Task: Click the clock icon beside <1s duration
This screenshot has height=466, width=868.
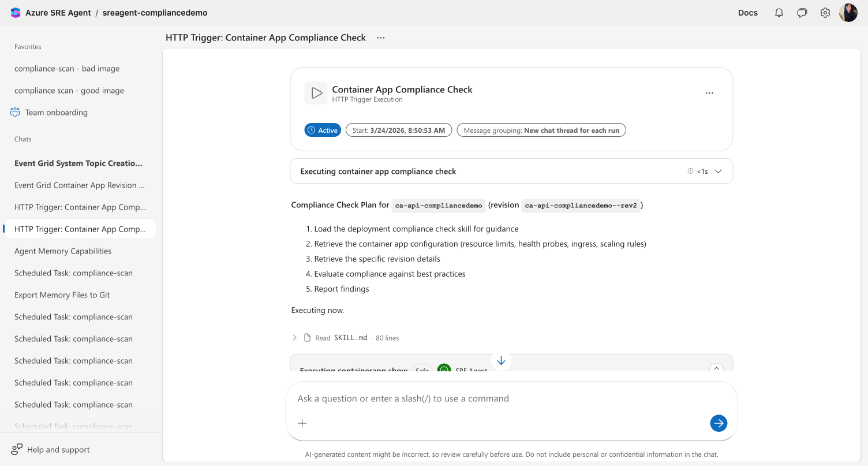Action: pyautogui.click(x=690, y=172)
